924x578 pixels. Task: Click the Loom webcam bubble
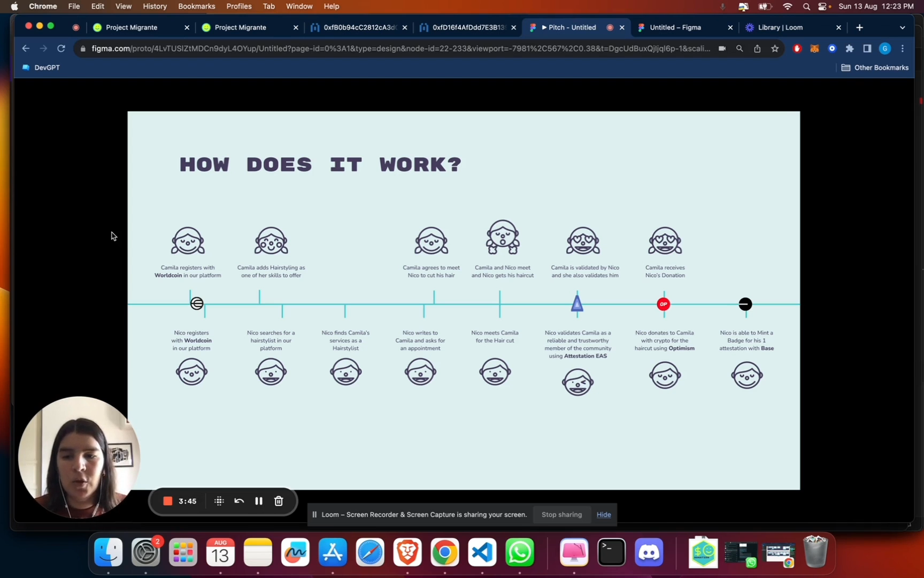tap(79, 458)
